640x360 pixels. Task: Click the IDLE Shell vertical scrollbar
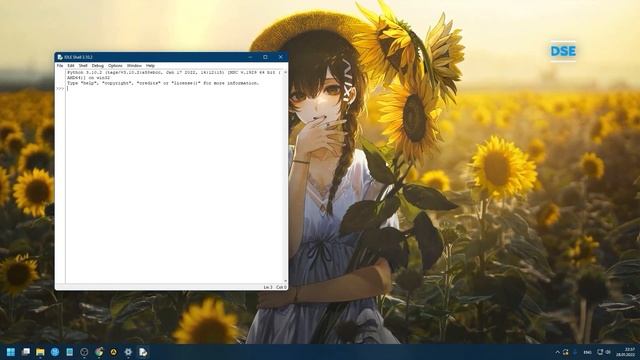tap(285, 176)
